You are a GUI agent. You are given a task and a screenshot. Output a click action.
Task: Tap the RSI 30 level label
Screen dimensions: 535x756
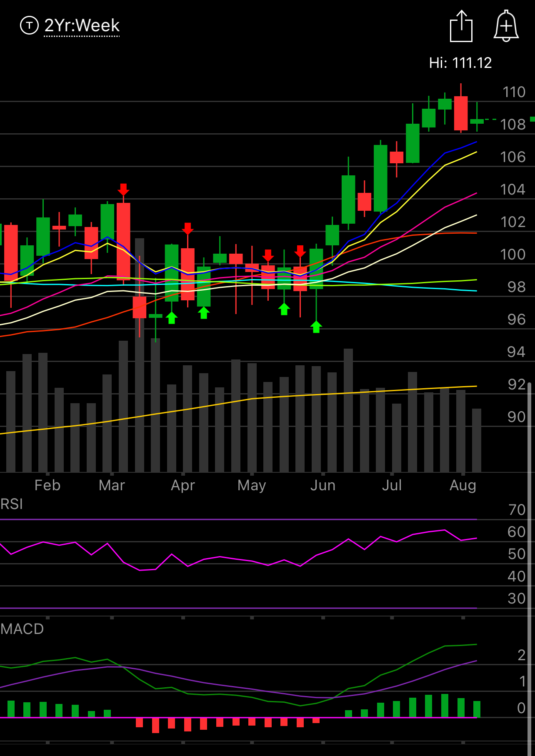pos(517,599)
